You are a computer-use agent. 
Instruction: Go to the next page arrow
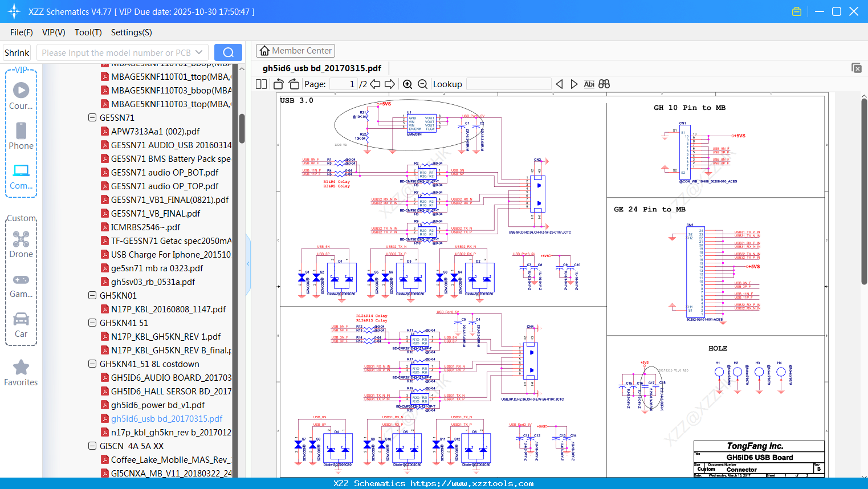coord(390,84)
